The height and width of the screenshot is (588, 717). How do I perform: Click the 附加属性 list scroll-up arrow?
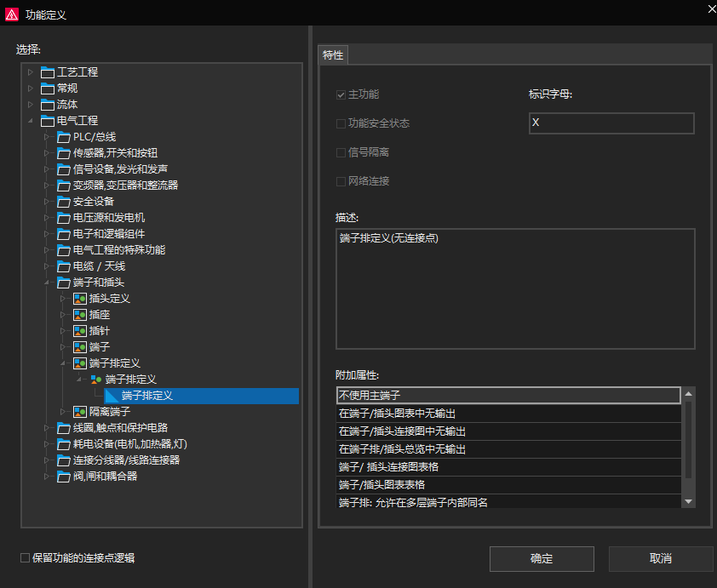[x=688, y=394]
